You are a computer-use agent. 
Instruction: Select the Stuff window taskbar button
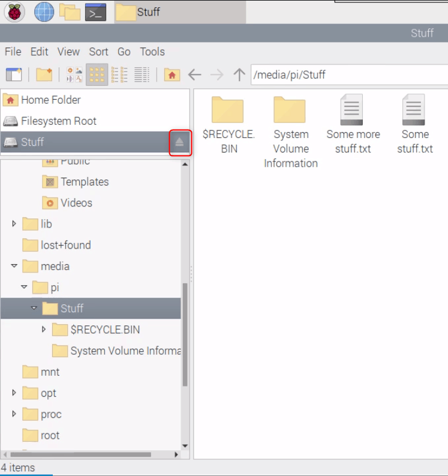[180, 12]
